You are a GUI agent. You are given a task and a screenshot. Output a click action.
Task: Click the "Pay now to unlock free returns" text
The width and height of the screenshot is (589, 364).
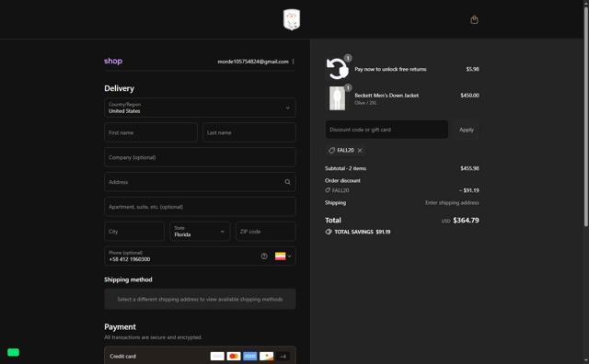(x=390, y=69)
